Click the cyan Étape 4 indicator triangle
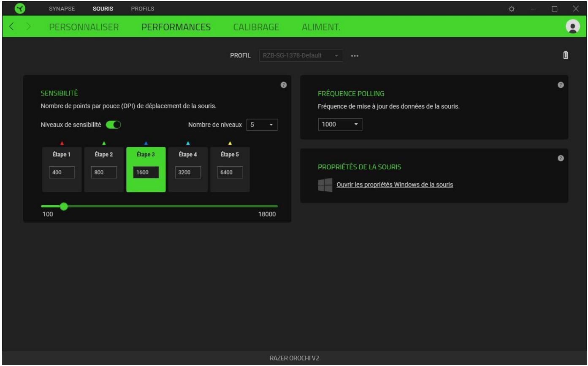The image size is (588, 366). tap(188, 143)
